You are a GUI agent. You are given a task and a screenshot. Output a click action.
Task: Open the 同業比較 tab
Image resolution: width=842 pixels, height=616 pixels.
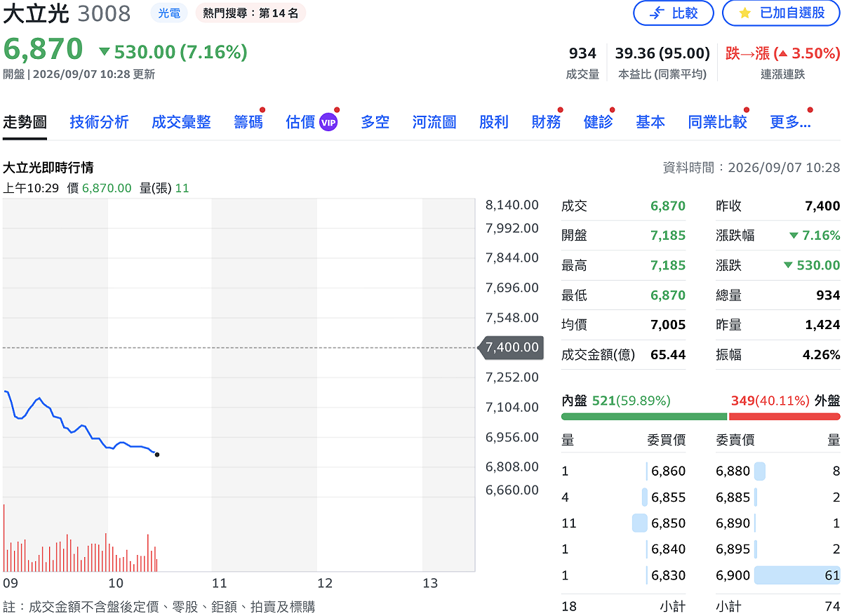click(x=717, y=122)
